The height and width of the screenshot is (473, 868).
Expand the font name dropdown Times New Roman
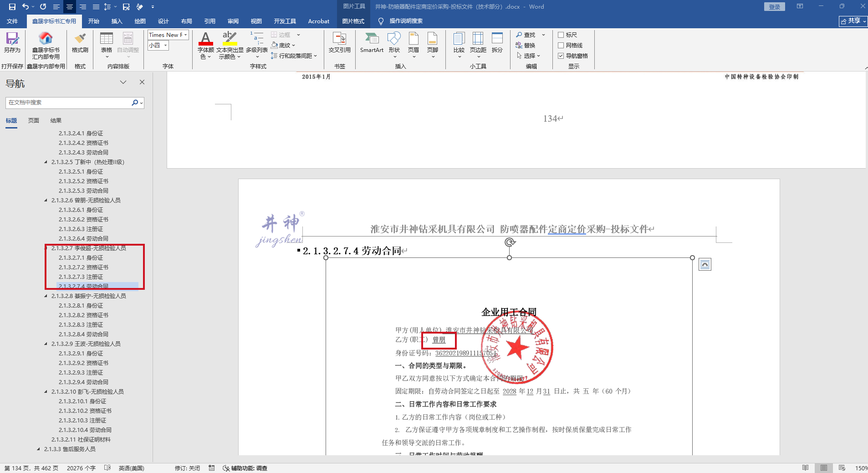point(185,35)
